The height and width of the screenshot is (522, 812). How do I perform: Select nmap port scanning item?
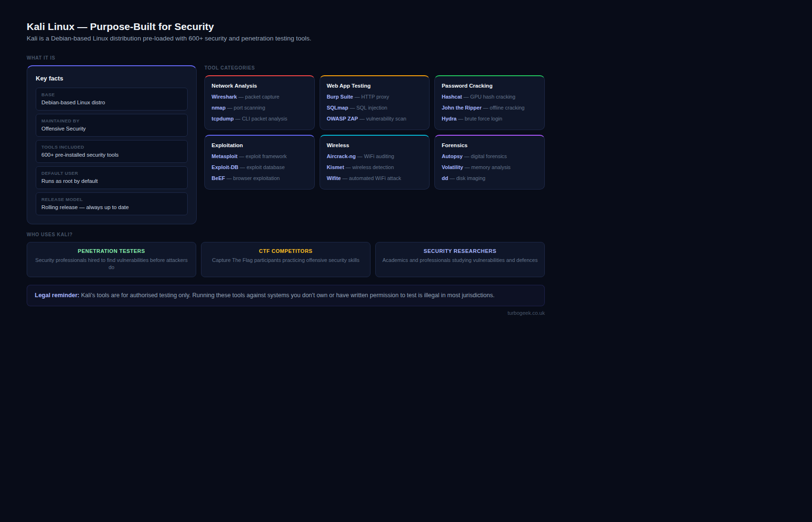tap(238, 108)
